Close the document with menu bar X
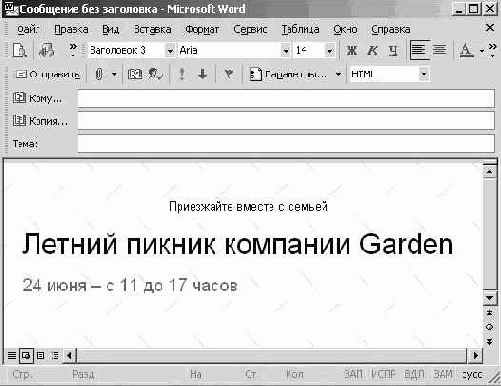Viewport: 501px width, 386px height. tap(490, 28)
